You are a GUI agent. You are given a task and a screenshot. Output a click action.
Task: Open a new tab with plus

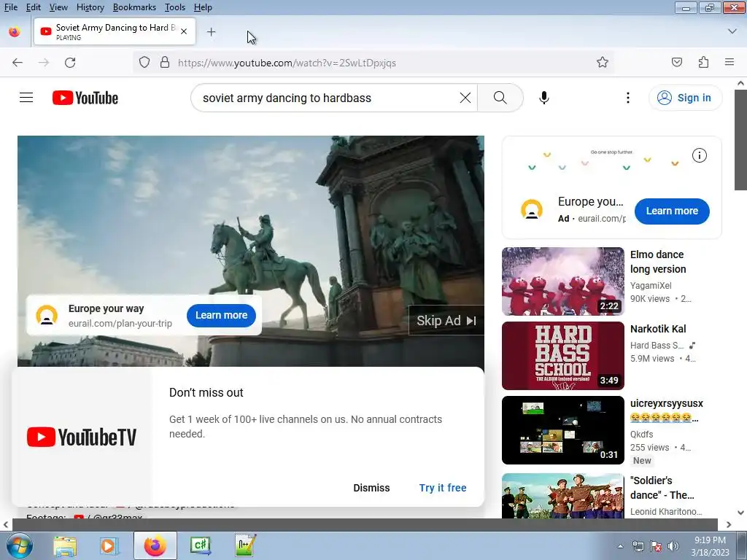211,32
